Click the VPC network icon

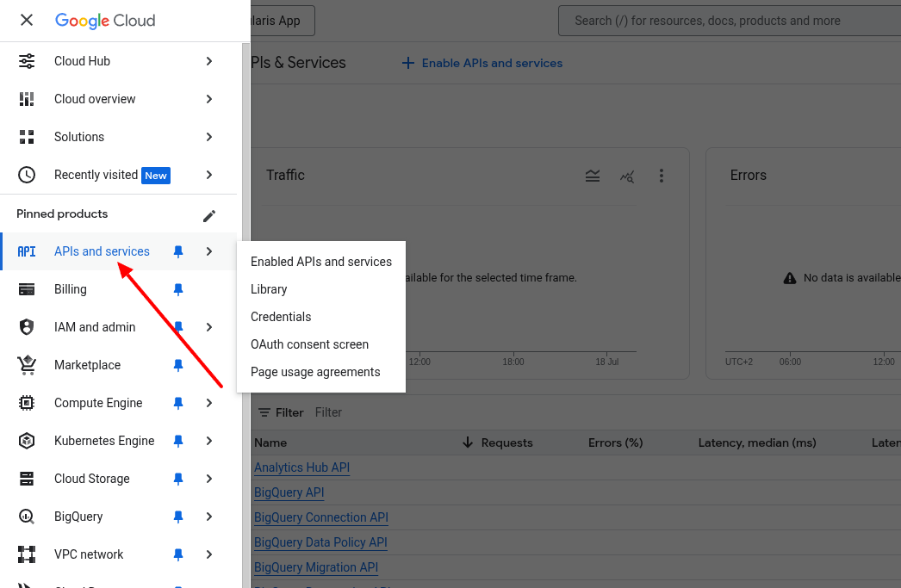27,554
